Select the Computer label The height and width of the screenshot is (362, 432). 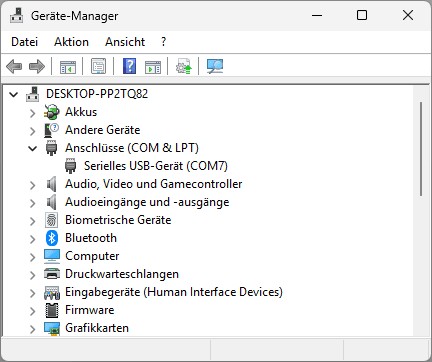[x=92, y=256]
